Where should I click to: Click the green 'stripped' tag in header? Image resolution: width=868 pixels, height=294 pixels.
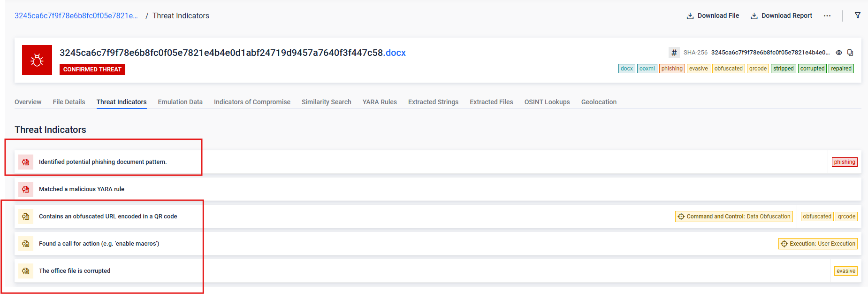(783, 69)
